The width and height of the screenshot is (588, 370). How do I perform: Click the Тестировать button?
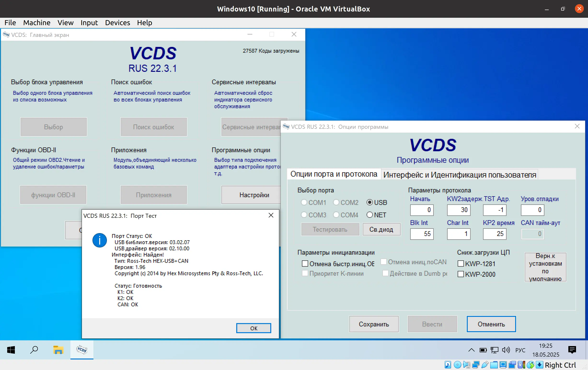point(330,229)
